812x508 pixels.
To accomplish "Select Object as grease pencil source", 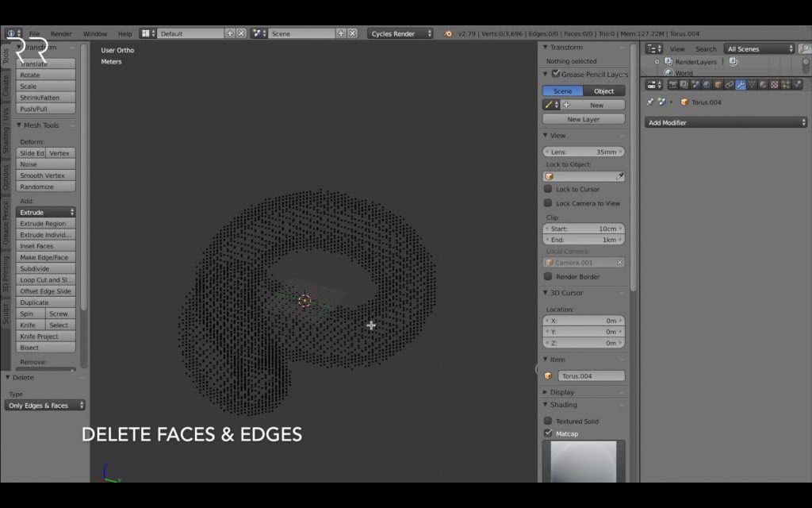I will point(603,90).
